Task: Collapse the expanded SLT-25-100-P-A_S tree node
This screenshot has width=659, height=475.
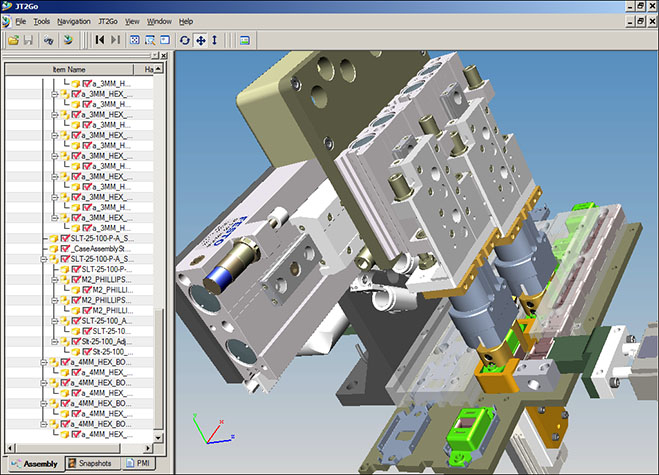Action: pyautogui.click(x=42, y=259)
